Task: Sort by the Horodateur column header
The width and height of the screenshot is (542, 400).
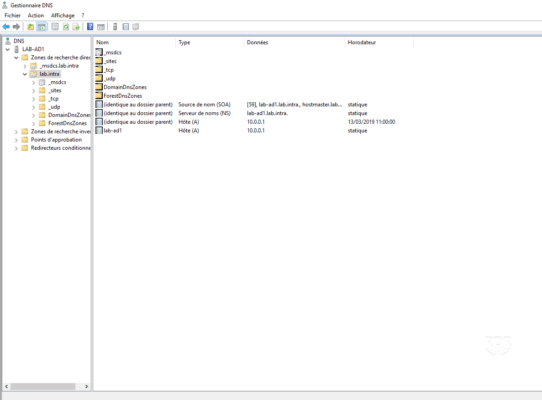Action: point(379,43)
